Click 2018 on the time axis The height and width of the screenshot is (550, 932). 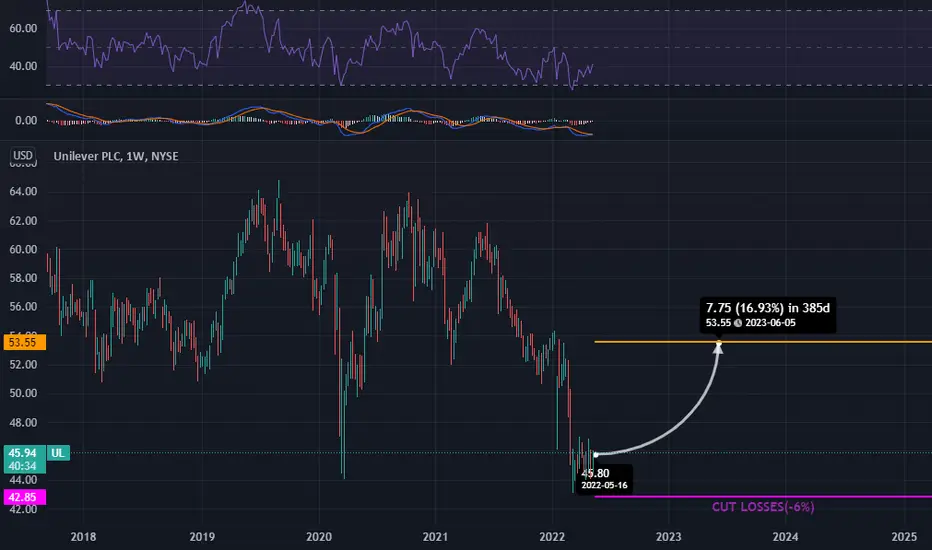(x=83, y=537)
